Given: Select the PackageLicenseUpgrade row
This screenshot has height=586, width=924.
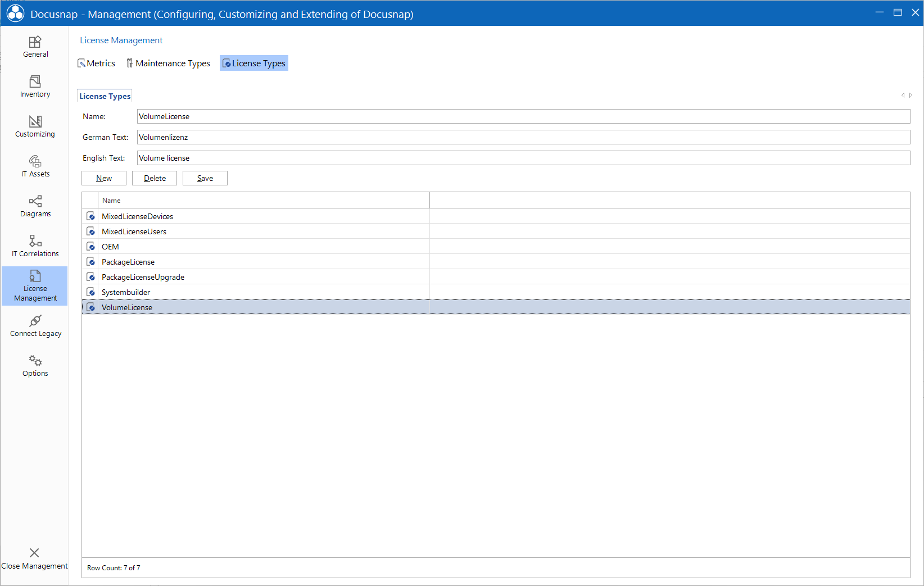Looking at the screenshot, I should pyautogui.click(x=496, y=277).
